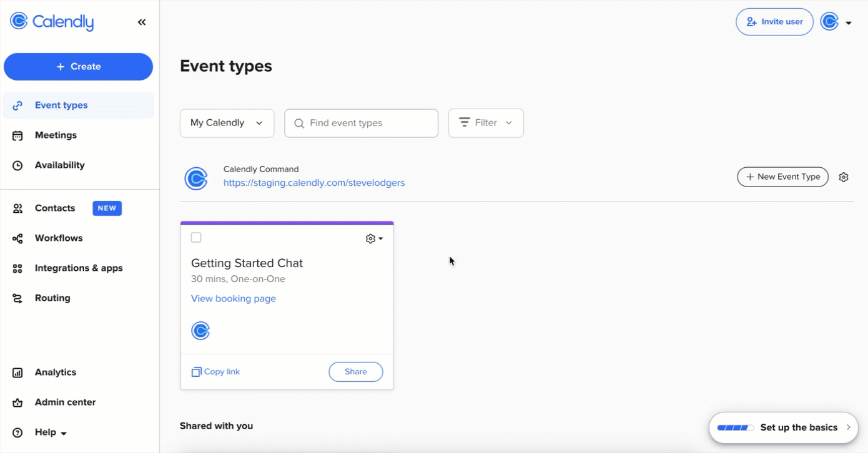The image size is (868, 453).
Task: Expand the Help menu
Action: (x=46, y=432)
